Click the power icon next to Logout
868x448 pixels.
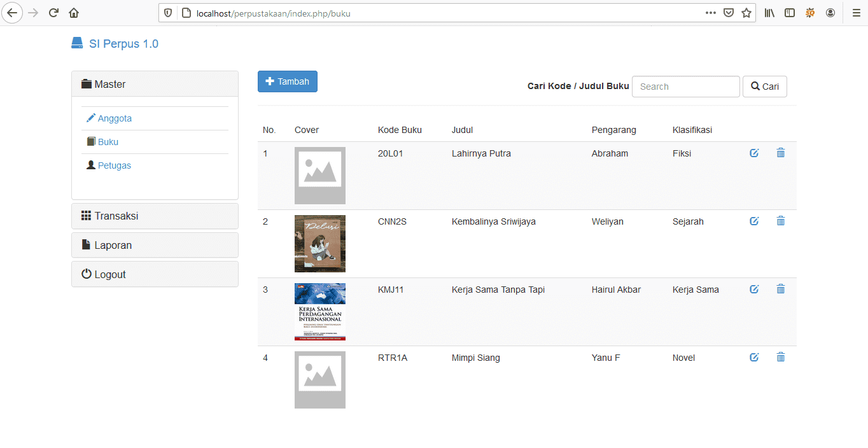tap(86, 274)
